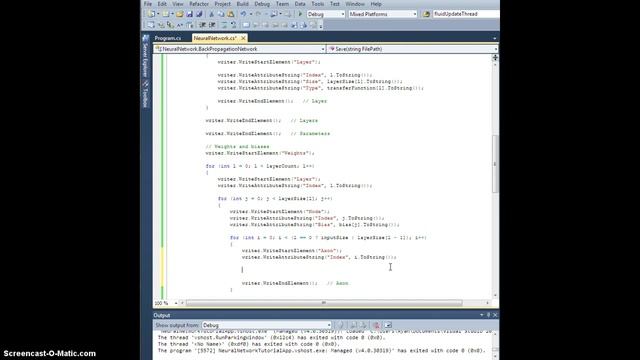This screenshot has height=360, width=640.
Task: Click the Navigate Backward icon
Action: pos(274,14)
